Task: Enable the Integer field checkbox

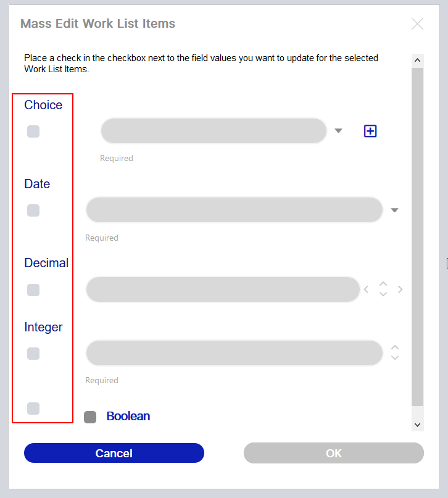Action: pyautogui.click(x=33, y=354)
